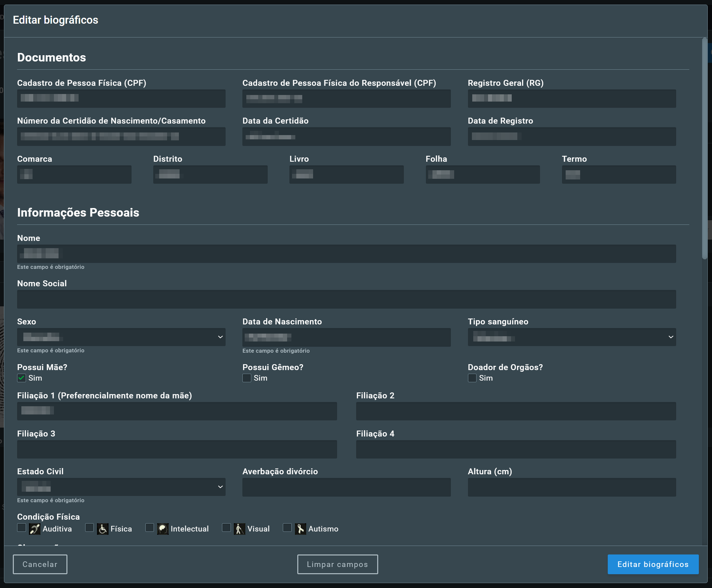712x588 pixels.
Task: Click the Condição Física label
Action: tap(48, 517)
